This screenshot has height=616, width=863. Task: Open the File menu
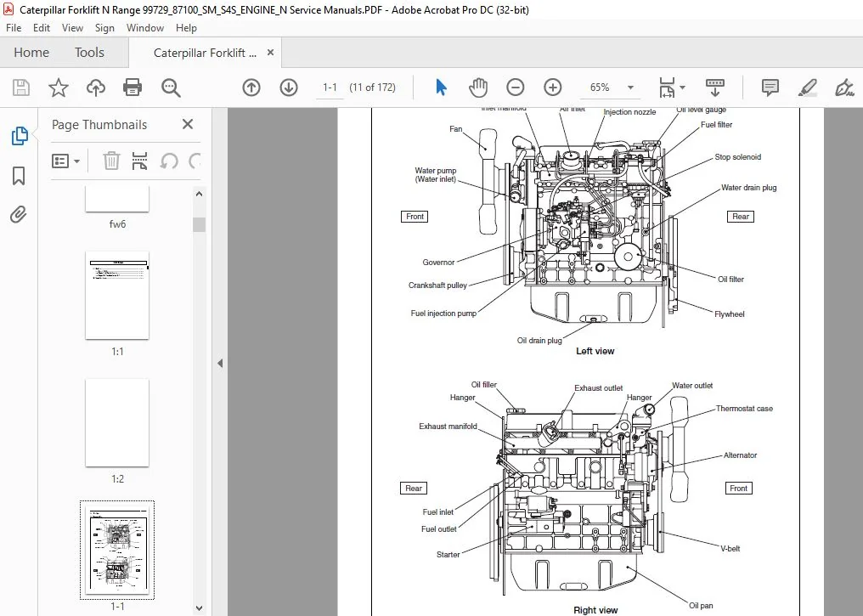[x=14, y=28]
